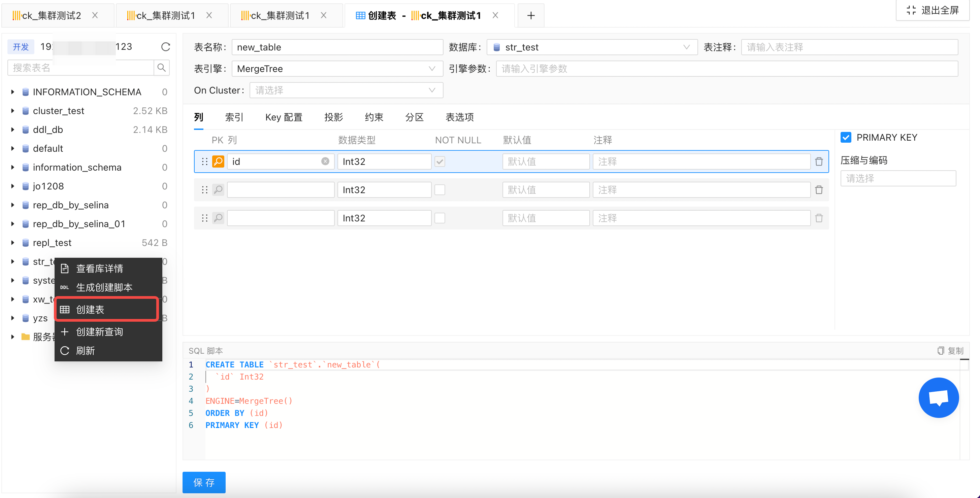Clear the id field with the x icon
The image size is (980, 498).
click(325, 161)
